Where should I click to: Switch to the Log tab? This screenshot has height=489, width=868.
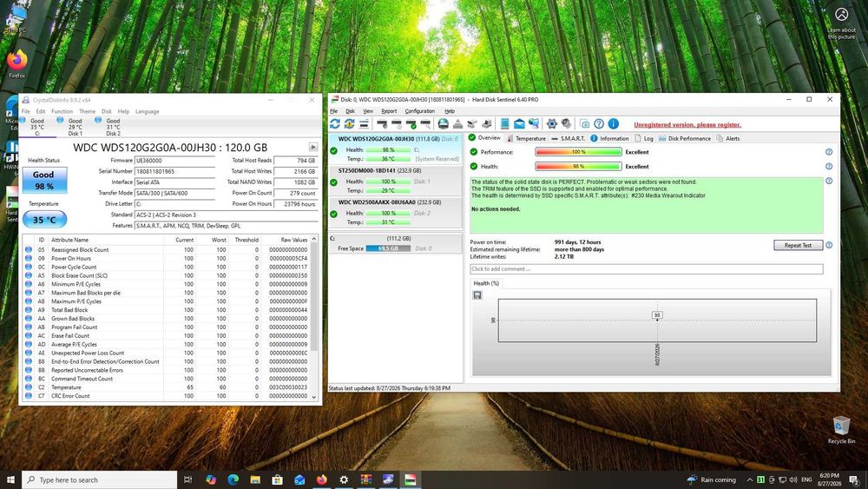point(644,138)
